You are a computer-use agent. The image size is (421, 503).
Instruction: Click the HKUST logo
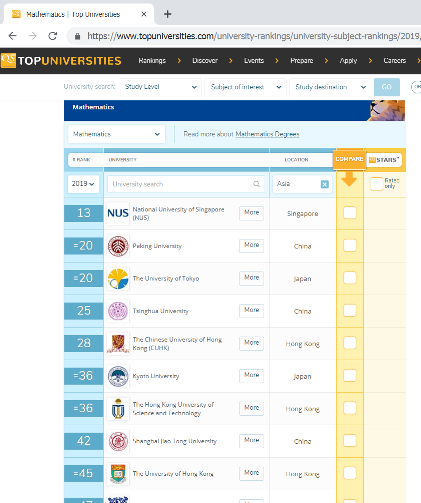tap(118, 408)
